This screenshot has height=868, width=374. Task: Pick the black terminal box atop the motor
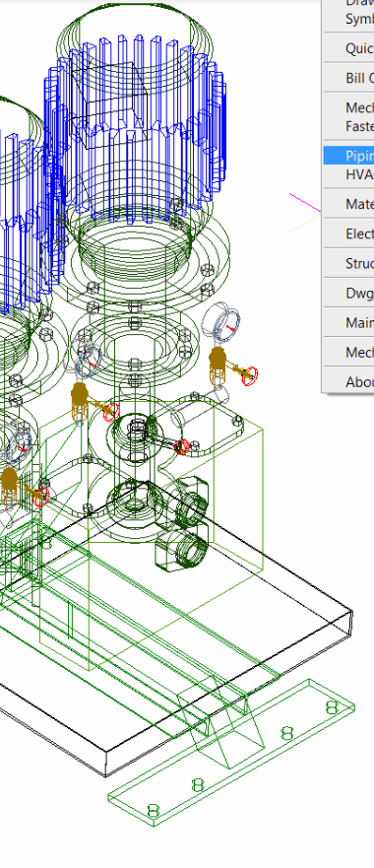[109, 104]
